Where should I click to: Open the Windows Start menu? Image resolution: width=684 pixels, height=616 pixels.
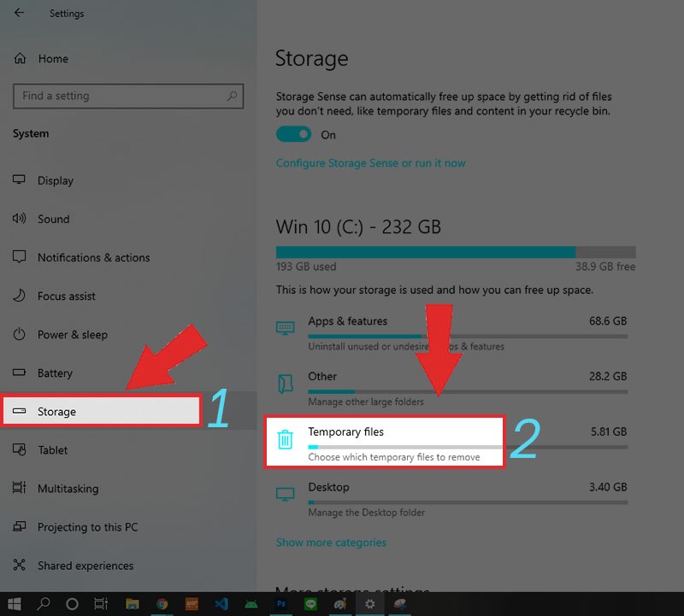pyautogui.click(x=15, y=604)
